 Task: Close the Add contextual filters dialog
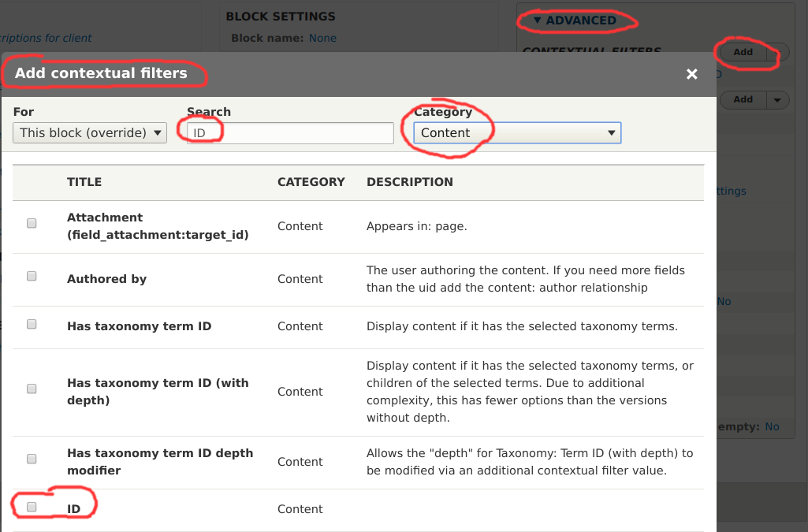(x=691, y=74)
